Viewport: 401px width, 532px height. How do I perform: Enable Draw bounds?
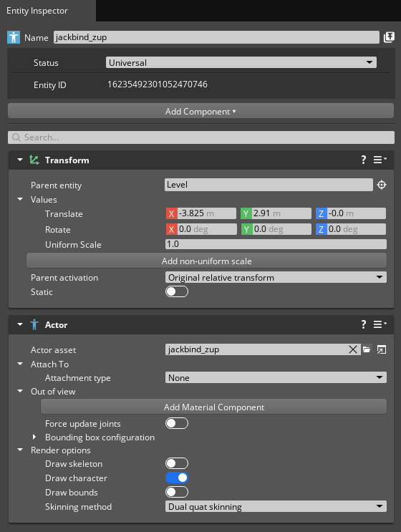point(177,492)
